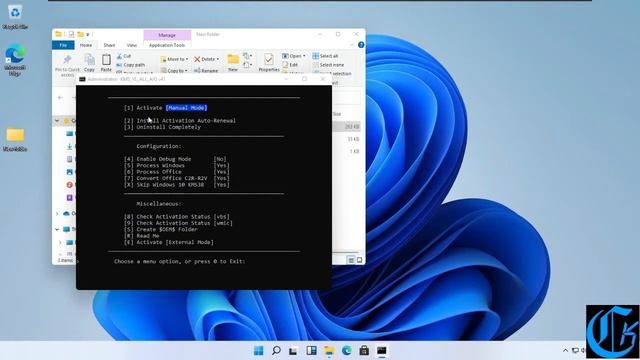Open the Customize Quick Access Toolbar arrow
Screen dimensions: 640x360
(x=88, y=35)
